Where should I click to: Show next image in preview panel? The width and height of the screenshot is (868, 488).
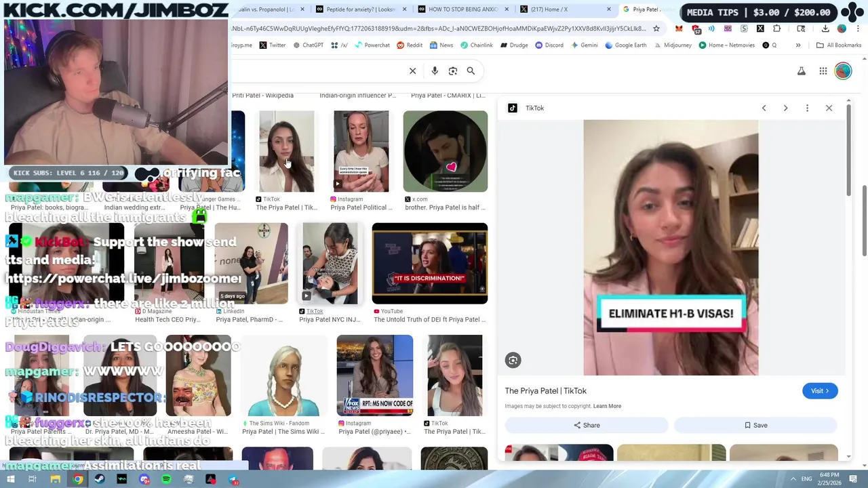pos(785,108)
